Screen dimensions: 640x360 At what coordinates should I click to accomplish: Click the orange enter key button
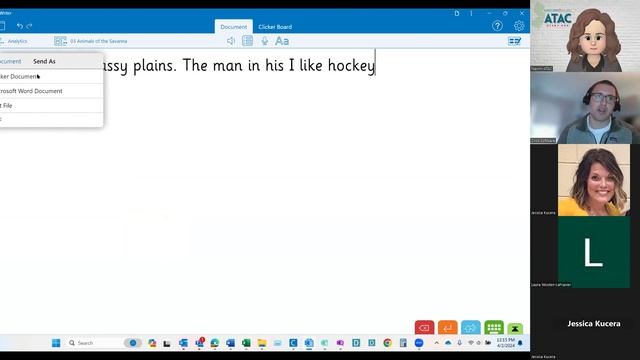click(x=447, y=328)
